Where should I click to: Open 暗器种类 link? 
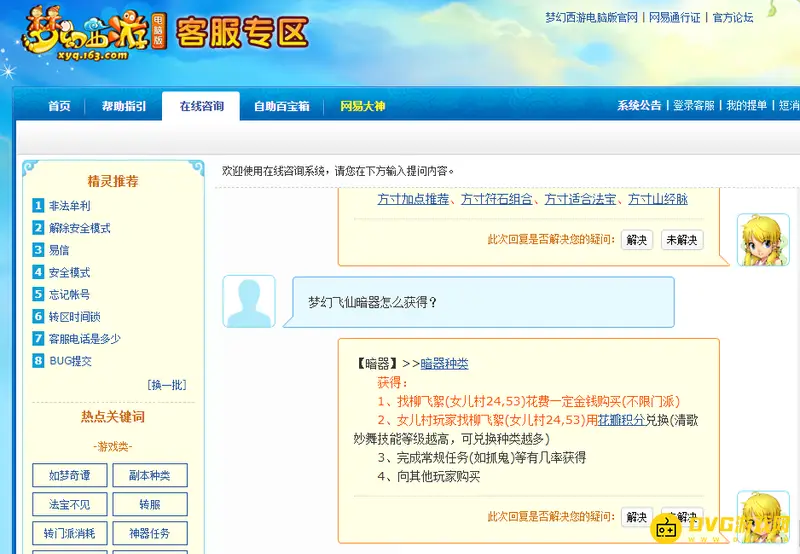click(444, 364)
